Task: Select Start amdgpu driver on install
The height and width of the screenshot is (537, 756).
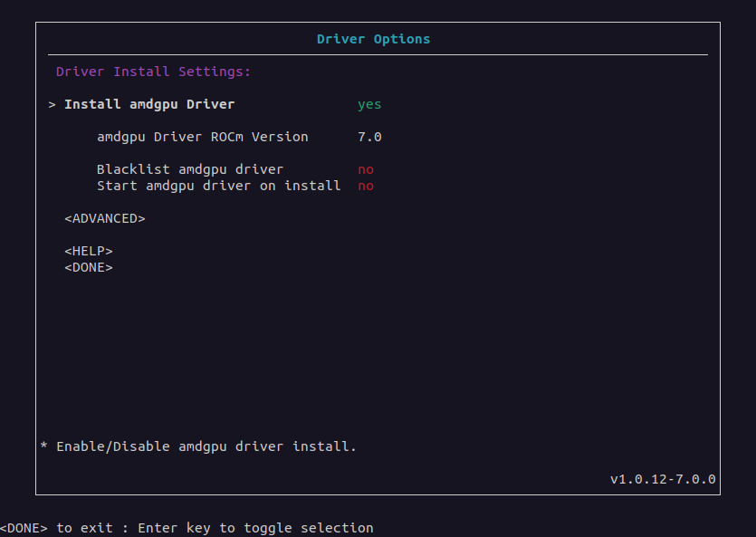Action: pos(219,186)
